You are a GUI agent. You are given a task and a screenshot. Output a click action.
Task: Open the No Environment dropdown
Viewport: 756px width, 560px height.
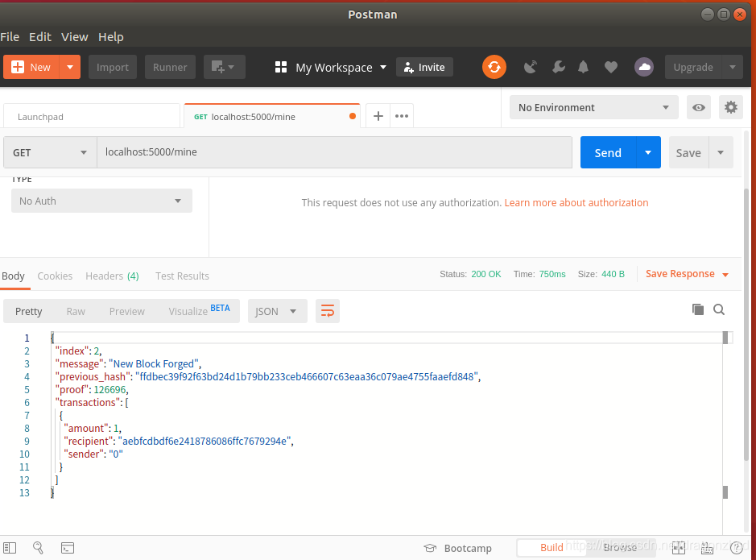point(594,107)
